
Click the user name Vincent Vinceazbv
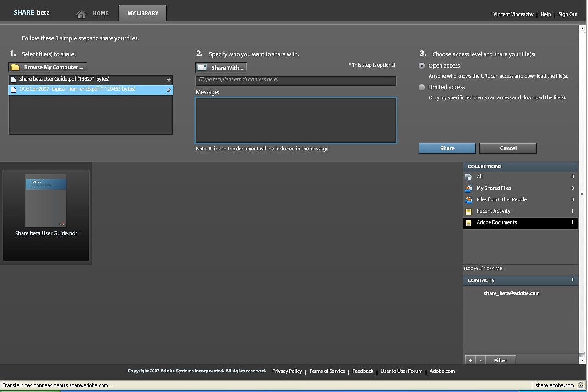[x=513, y=14]
